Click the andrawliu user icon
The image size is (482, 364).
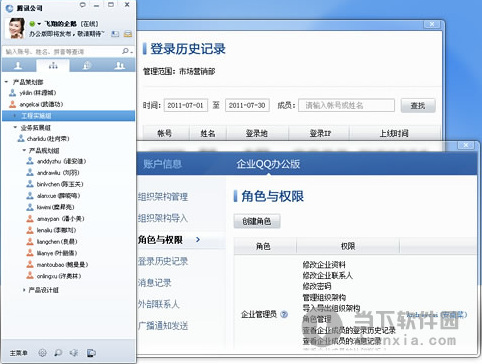(x=30, y=172)
